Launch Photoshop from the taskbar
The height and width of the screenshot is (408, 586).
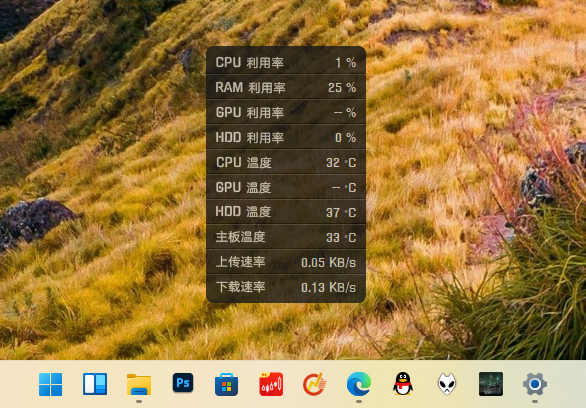tap(183, 383)
